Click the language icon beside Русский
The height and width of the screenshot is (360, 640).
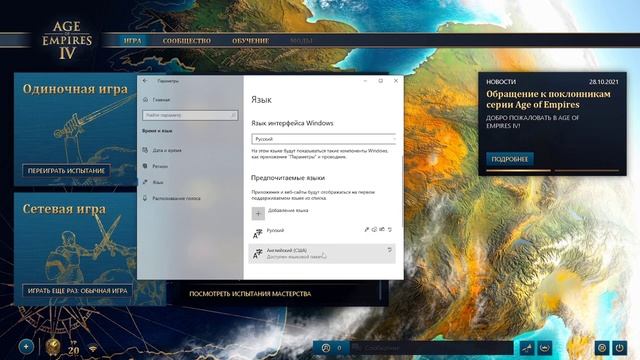point(257,233)
